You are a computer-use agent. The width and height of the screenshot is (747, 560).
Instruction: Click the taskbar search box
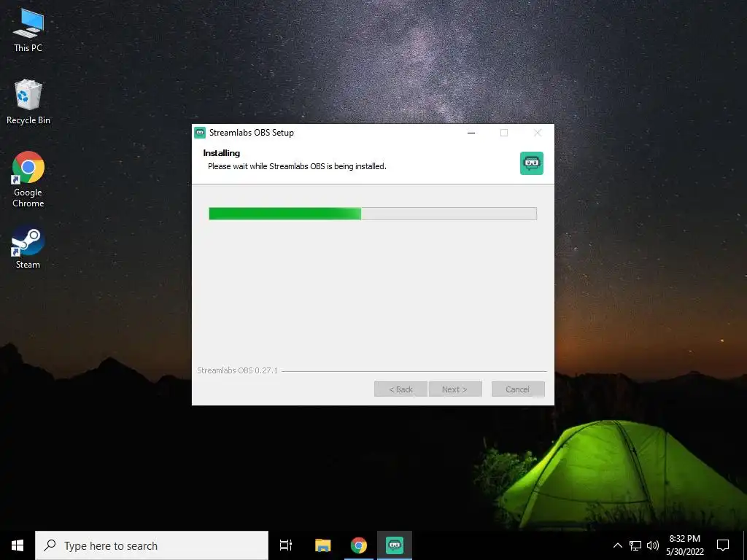(x=152, y=545)
